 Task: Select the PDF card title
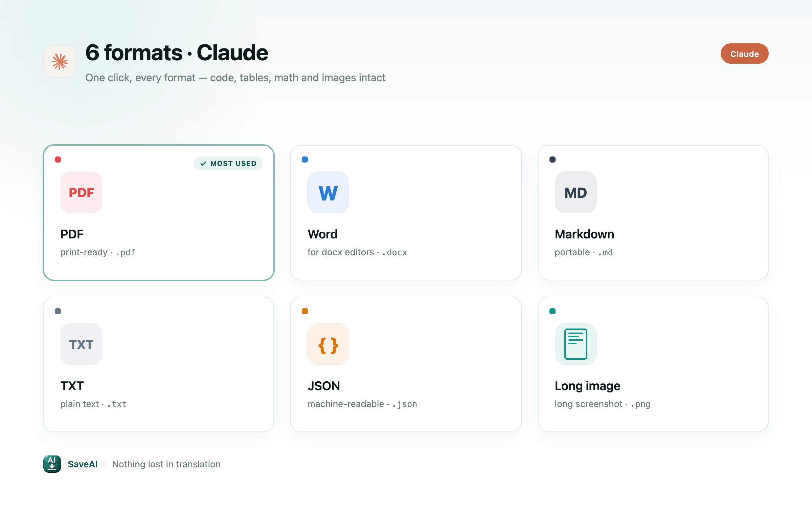(x=72, y=234)
